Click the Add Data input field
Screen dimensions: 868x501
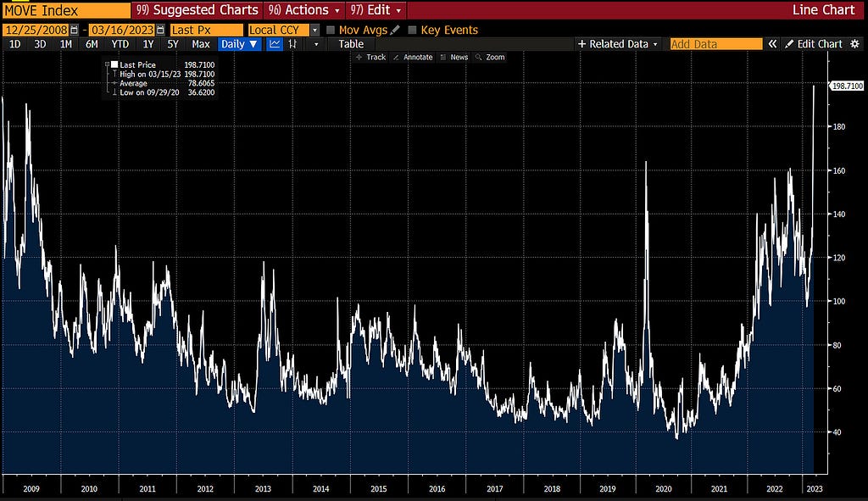click(x=715, y=44)
